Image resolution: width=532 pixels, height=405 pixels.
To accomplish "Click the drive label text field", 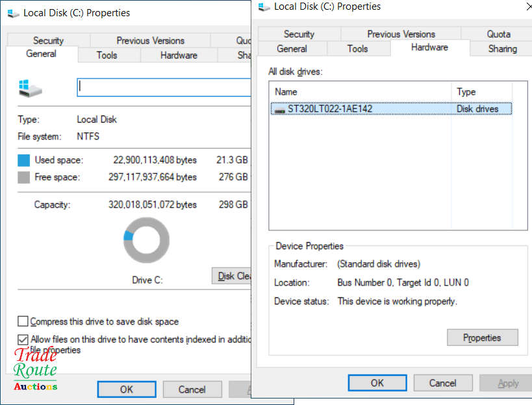I will tap(164, 88).
